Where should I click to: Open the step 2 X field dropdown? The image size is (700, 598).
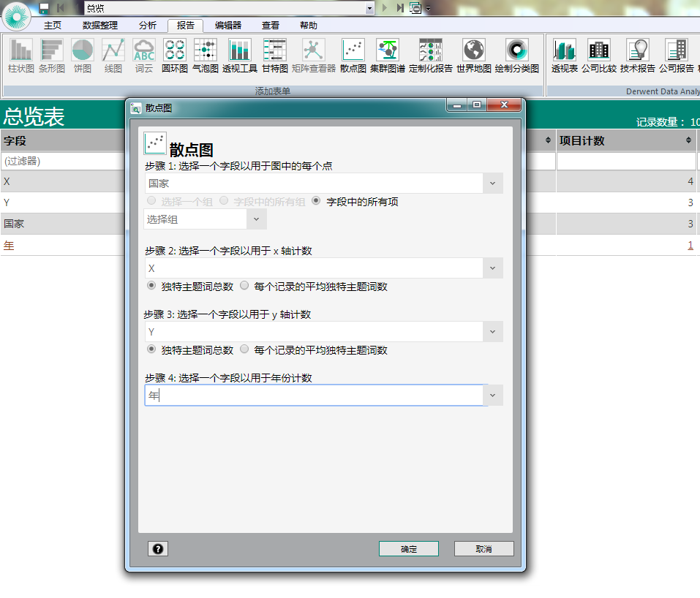pyautogui.click(x=493, y=268)
